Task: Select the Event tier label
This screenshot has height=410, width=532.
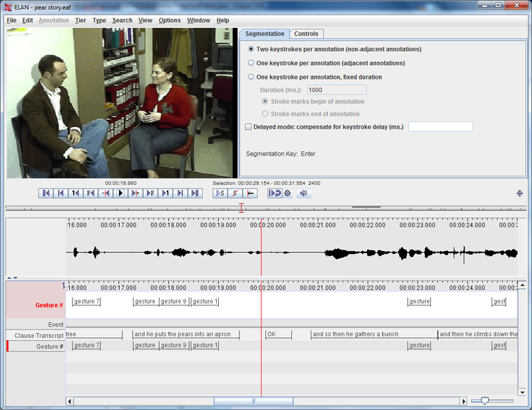Action: [56, 324]
